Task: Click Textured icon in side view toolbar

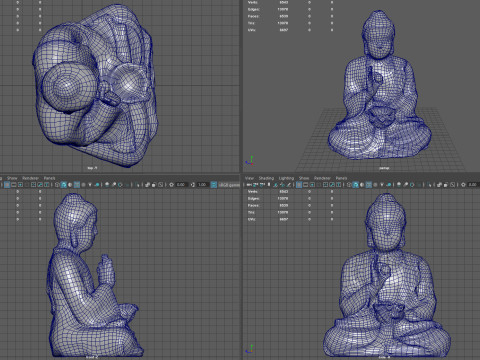Action: [83, 184]
